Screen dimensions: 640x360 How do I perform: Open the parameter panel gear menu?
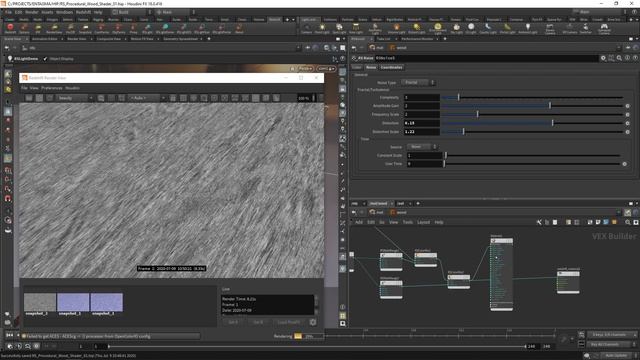pos(603,58)
